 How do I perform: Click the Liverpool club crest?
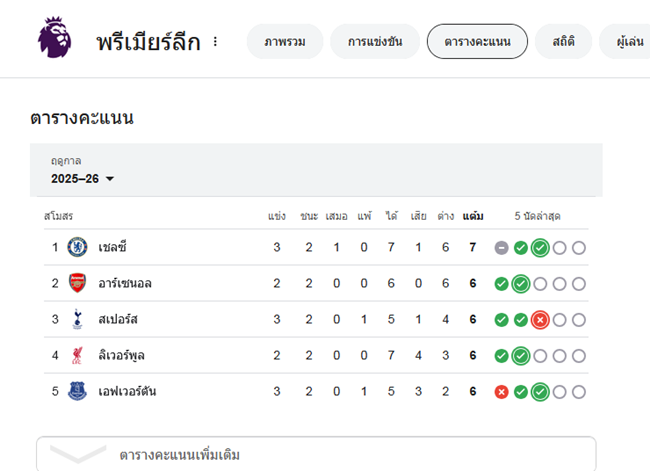pos(77,355)
